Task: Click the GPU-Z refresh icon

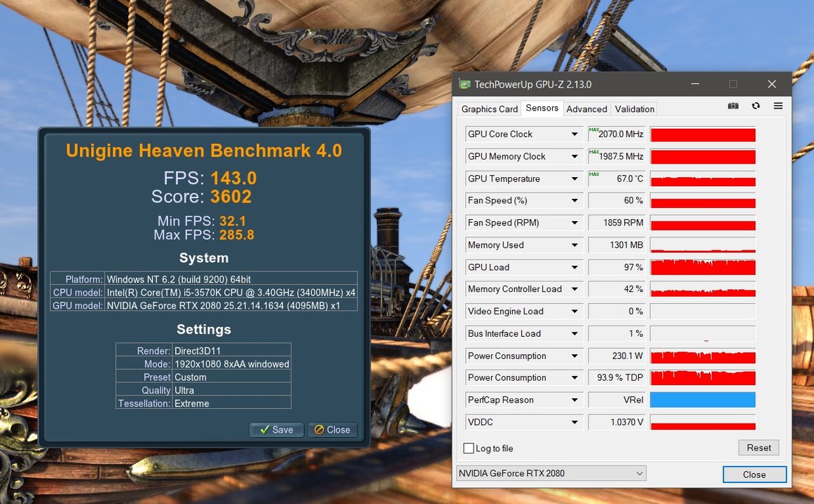Action: click(756, 106)
